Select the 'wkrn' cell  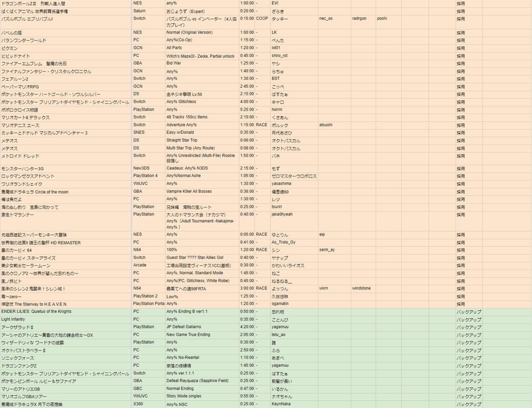334,288
